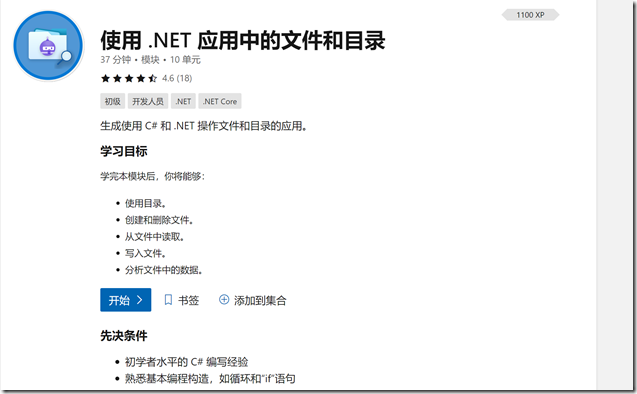The height and width of the screenshot is (394, 637).
Task: Click the star rating icons
Action: point(129,78)
